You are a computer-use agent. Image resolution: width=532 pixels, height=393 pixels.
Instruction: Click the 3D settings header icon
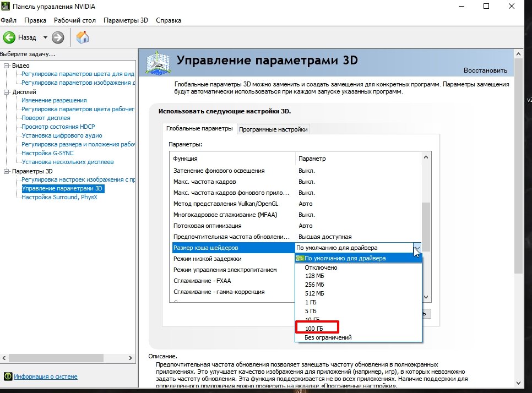(x=157, y=62)
